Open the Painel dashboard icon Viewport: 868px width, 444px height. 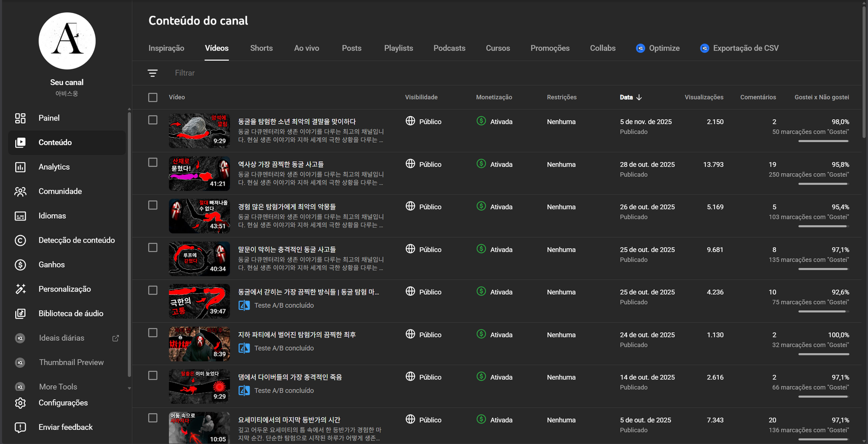pos(20,118)
